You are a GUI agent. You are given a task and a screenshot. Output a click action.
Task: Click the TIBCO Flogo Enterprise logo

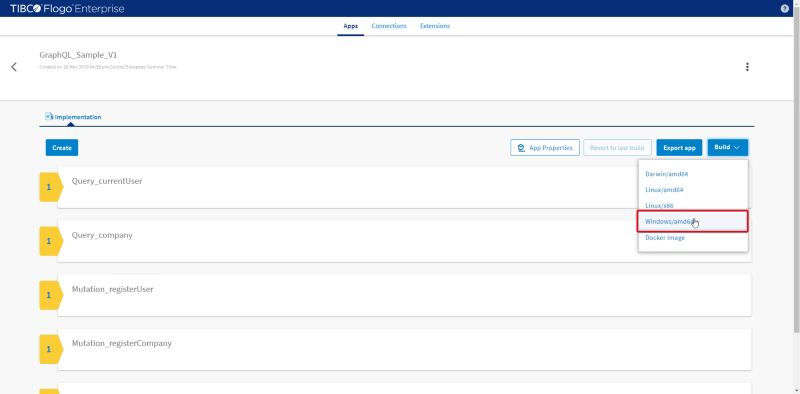67,9
